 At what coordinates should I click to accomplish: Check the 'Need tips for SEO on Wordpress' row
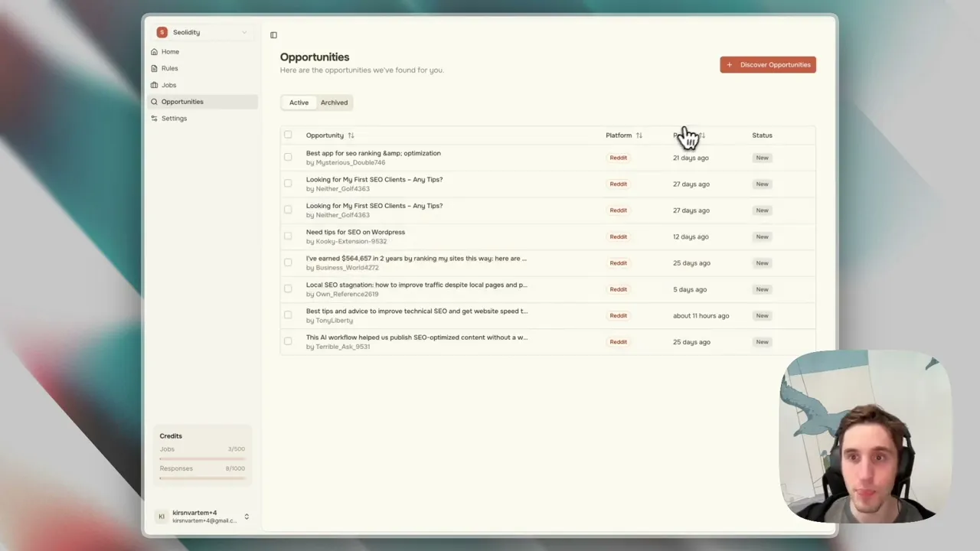(288, 236)
